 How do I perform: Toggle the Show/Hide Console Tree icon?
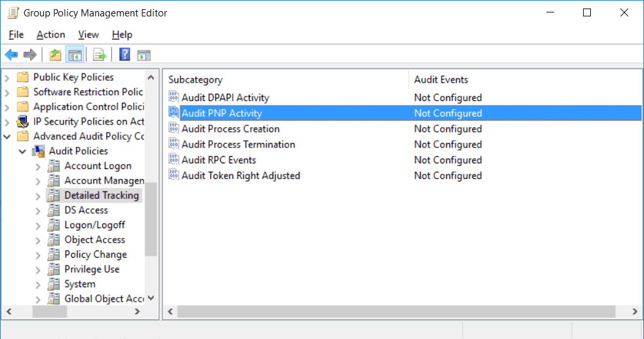click(x=75, y=54)
